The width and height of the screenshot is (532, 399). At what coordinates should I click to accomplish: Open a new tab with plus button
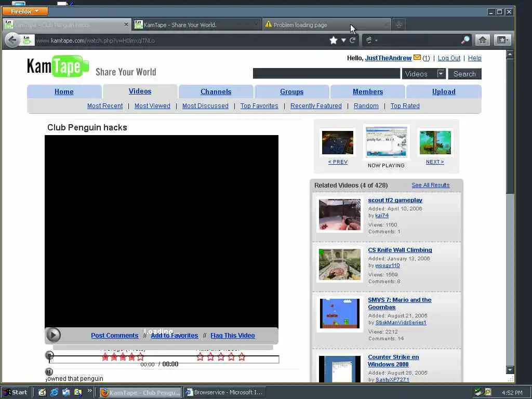click(398, 25)
